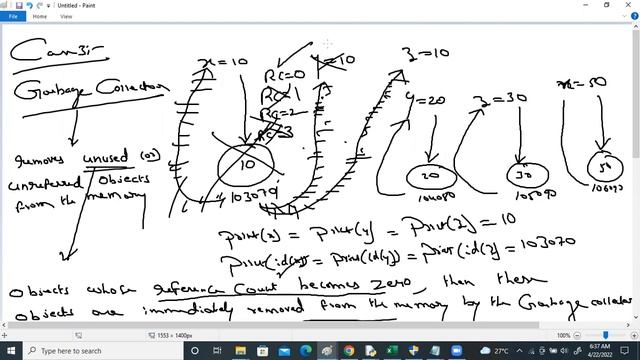Open Microsoft Store from taskbar
Viewport: 640px width, 360px height.
coord(262,351)
